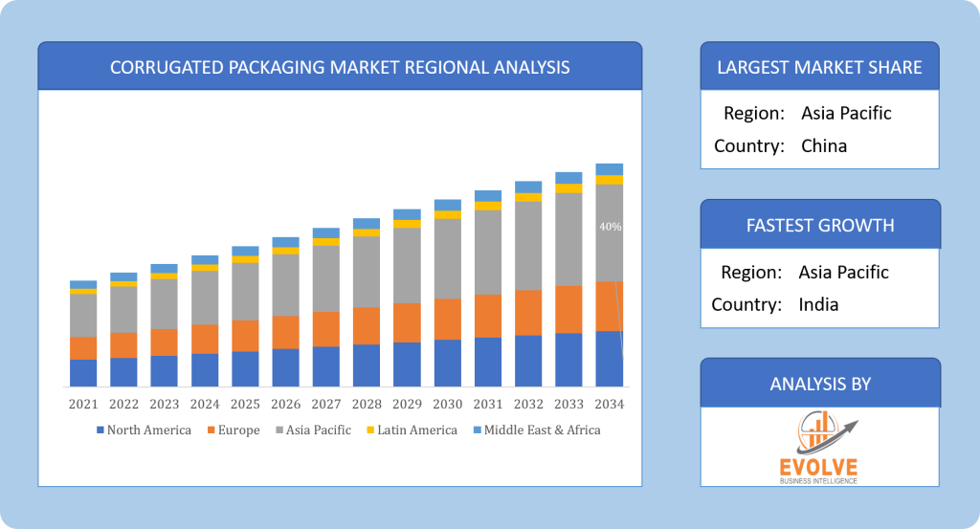Select the Middle East & Africa legend label
The height and width of the screenshot is (529, 980).
click(x=542, y=430)
